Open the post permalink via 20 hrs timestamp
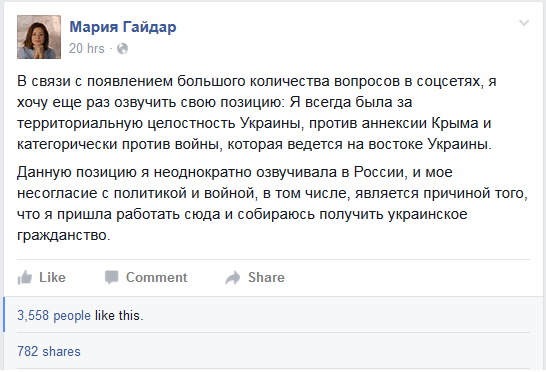Image resolution: width=546 pixels, height=372 pixels. (87, 48)
